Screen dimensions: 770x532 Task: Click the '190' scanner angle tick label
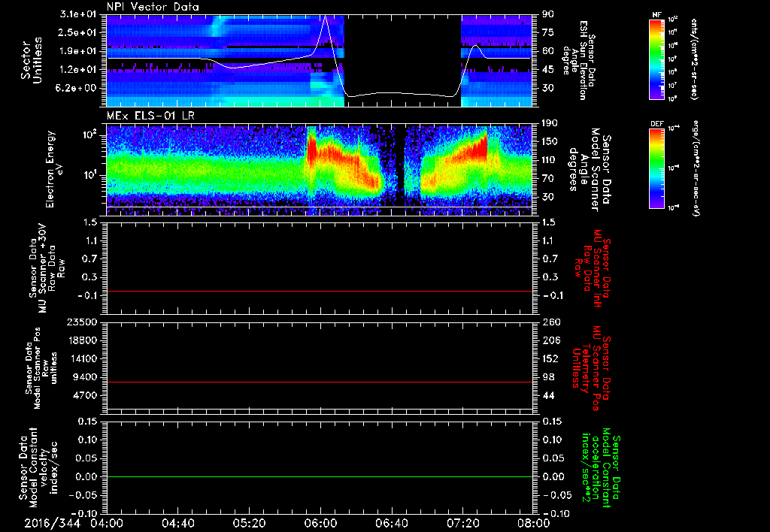550,123
